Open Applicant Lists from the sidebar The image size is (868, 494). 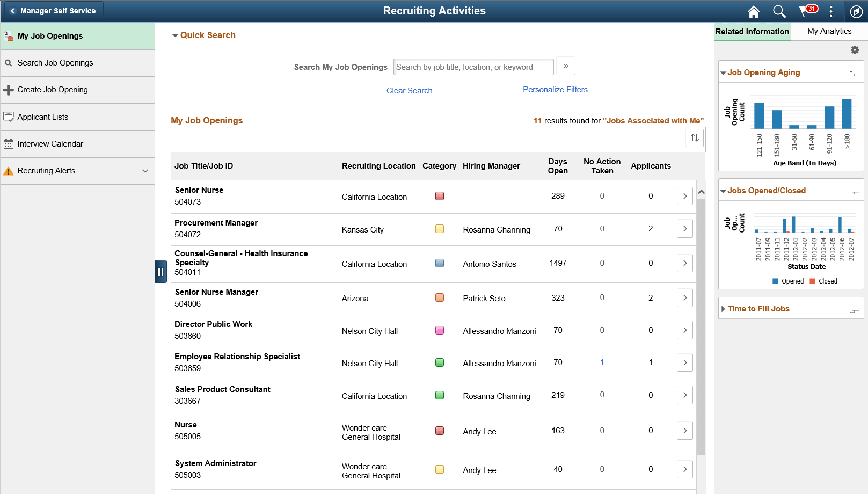(43, 117)
